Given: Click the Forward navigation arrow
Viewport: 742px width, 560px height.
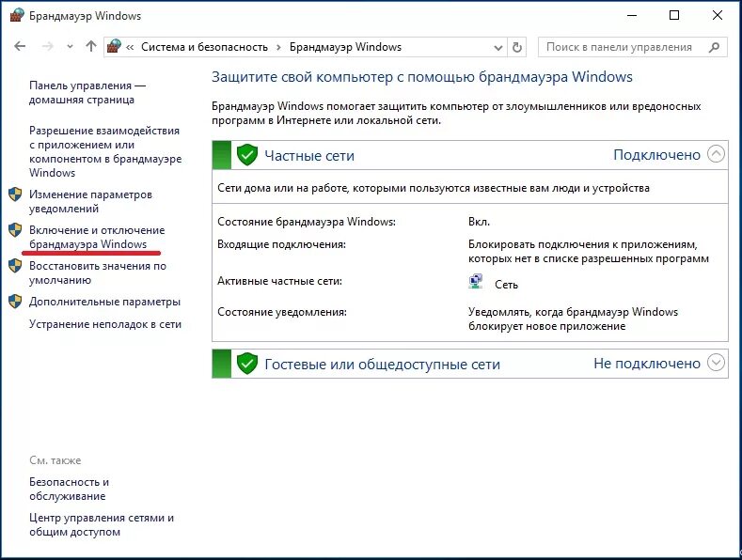Looking at the screenshot, I should pyautogui.click(x=47, y=46).
